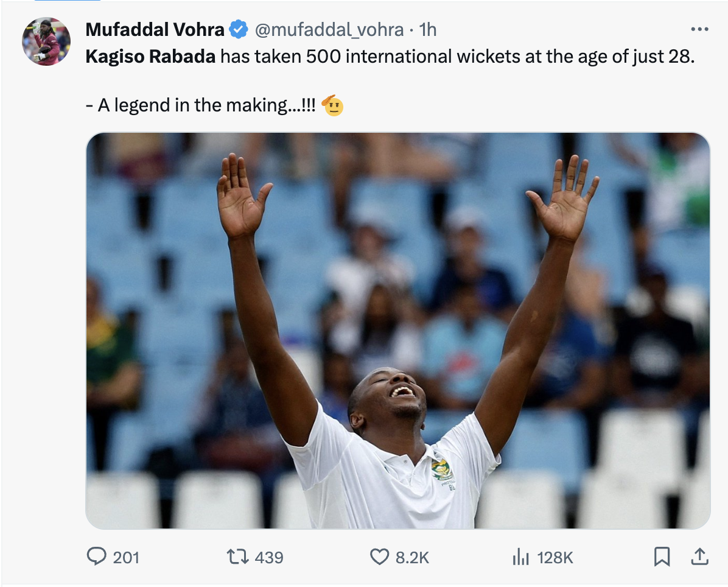Screen dimensions: 728x587
Task: Open view analytics bar chart icon
Action: click(x=519, y=557)
